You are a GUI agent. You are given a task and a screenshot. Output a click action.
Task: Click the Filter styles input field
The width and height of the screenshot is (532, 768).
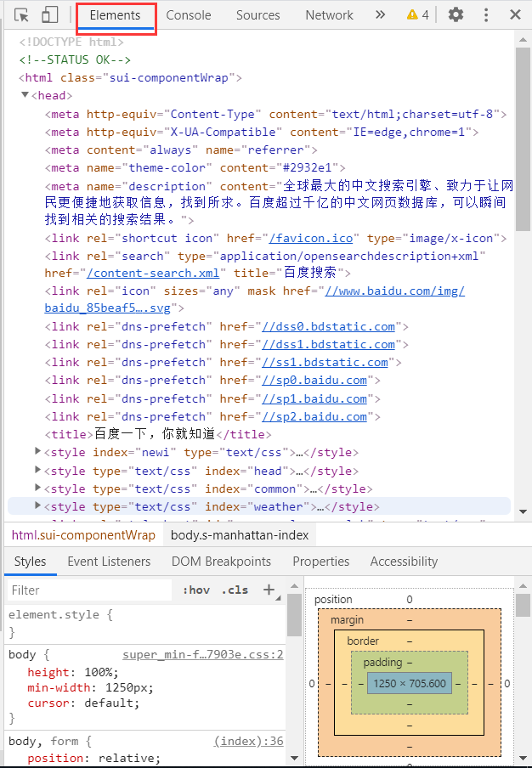89,590
